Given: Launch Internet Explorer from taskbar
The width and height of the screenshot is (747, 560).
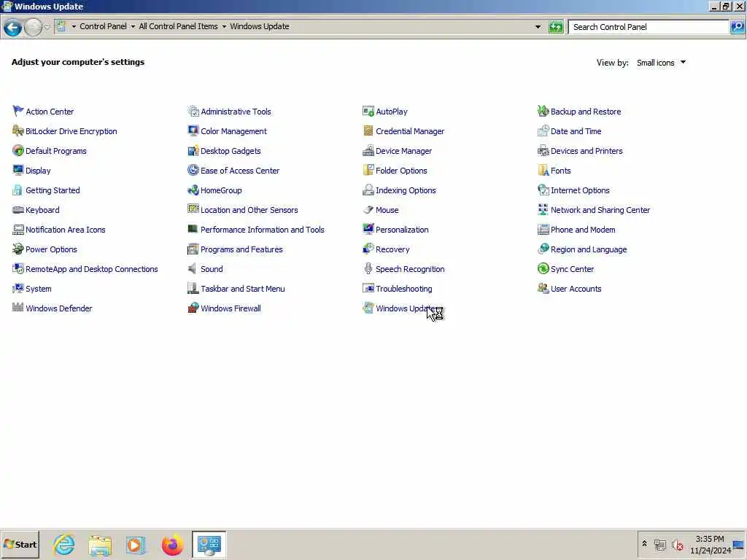Looking at the screenshot, I should point(64,545).
